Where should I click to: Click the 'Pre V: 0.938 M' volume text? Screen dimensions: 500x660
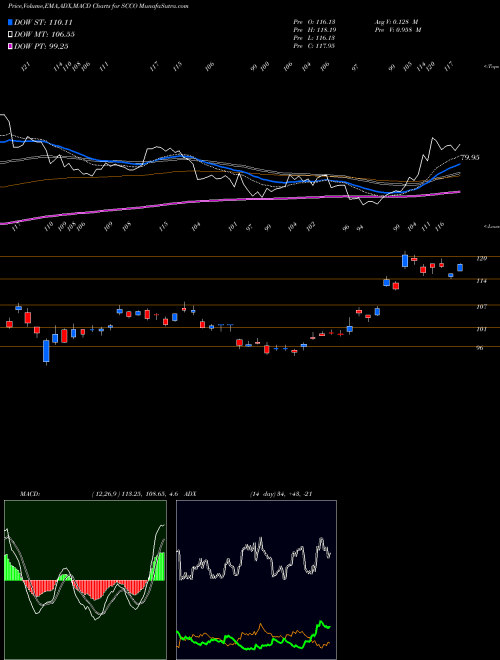[x=397, y=30]
